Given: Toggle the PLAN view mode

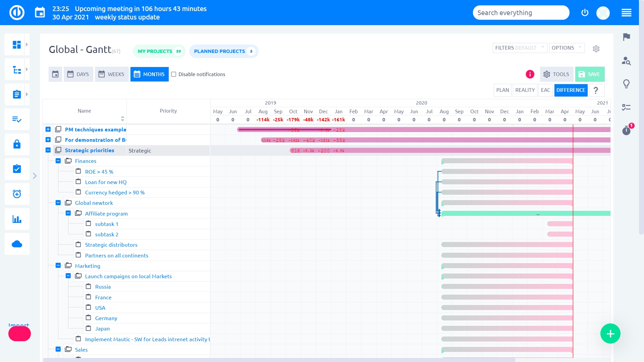Looking at the screenshot, I should coord(502,90).
